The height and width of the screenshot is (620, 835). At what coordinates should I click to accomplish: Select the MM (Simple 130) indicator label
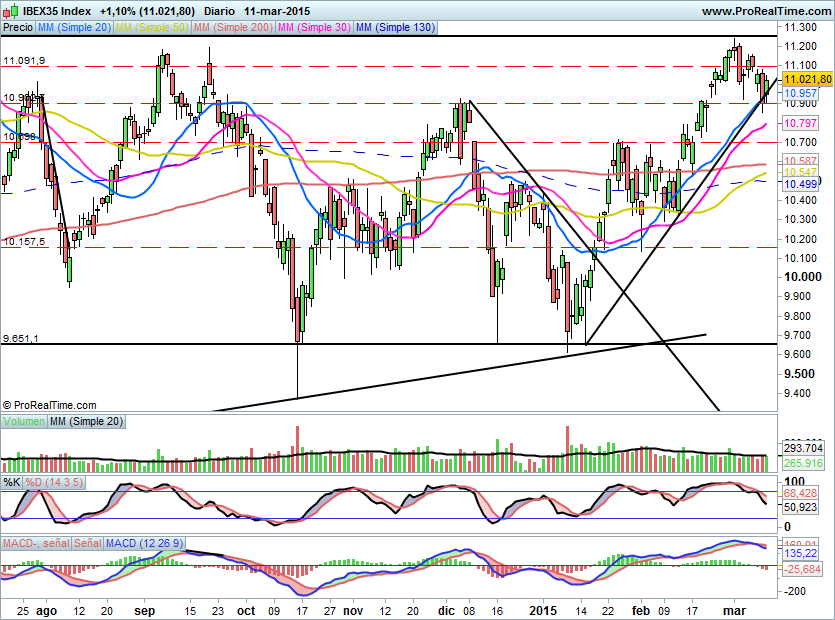pos(396,28)
